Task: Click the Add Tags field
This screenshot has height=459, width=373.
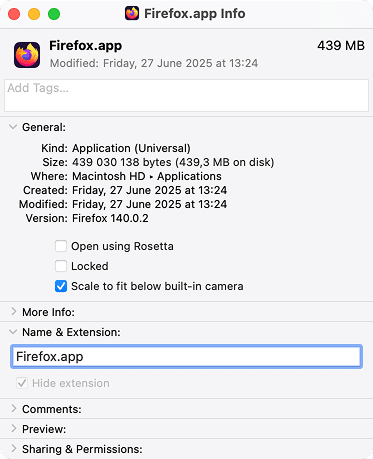Action: 186,95
